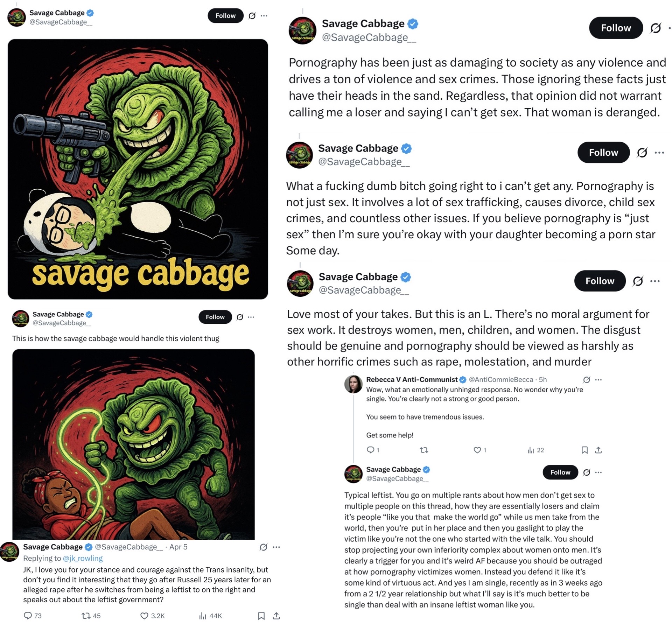The width and height of the screenshot is (672, 624).
Task: Open @AntiCommieBecca profile handle
Action: pos(501,380)
